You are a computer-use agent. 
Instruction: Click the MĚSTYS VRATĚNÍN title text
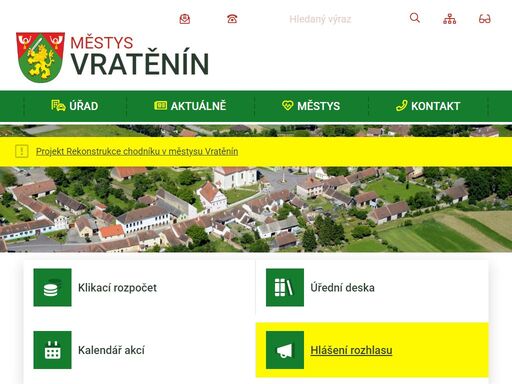pos(140,56)
